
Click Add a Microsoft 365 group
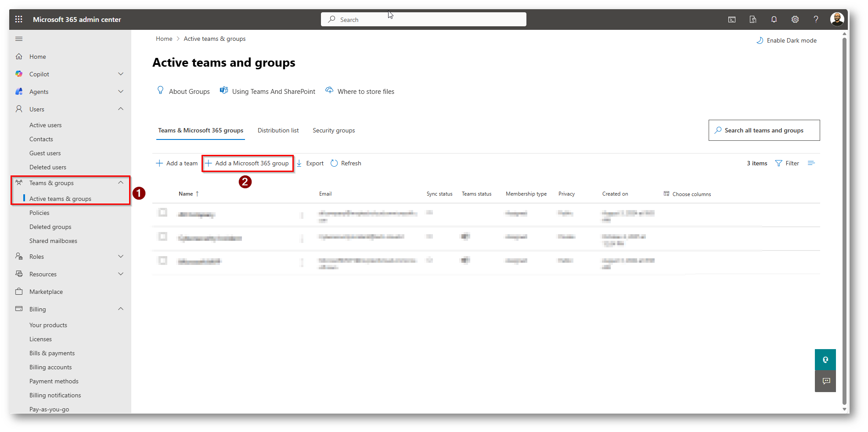click(248, 163)
